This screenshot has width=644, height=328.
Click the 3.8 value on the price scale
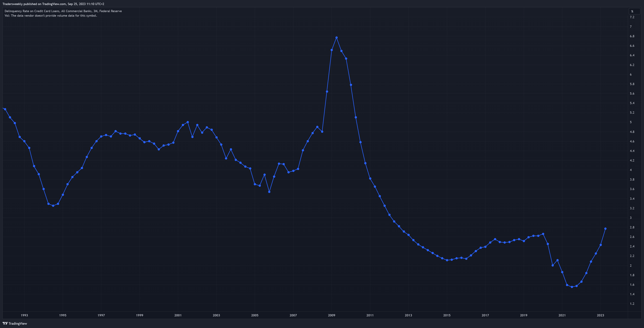pyautogui.click(x=632, y=180)
